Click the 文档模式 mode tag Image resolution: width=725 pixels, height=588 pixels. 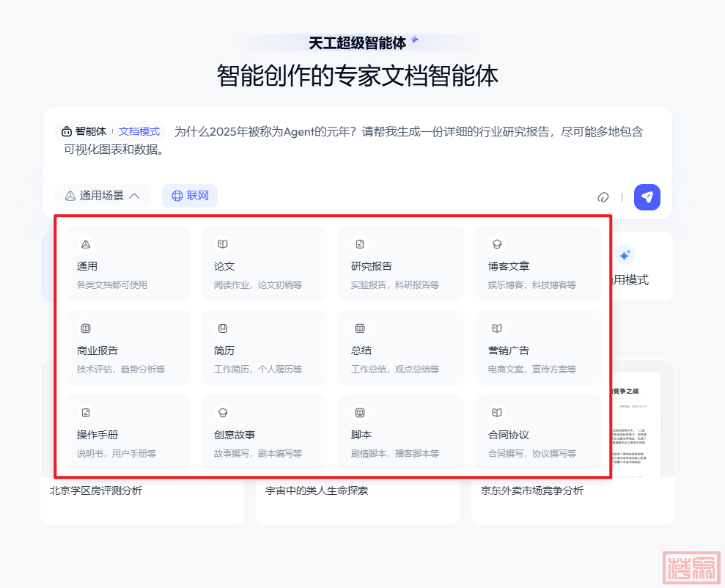(x=139, y=132)
